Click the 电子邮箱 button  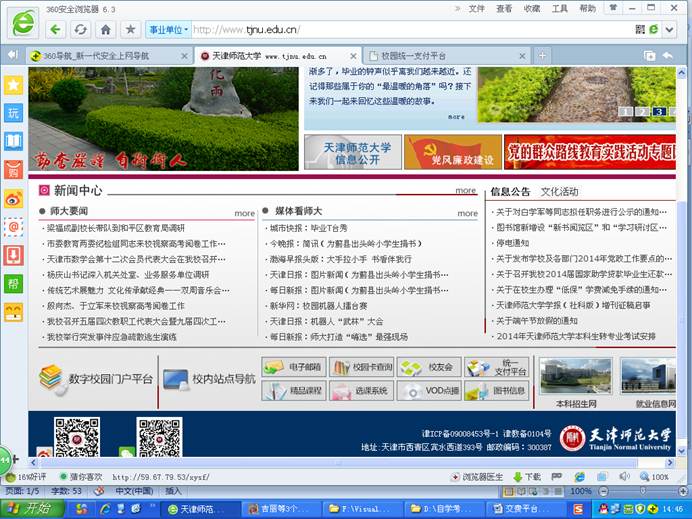point(294,367)
